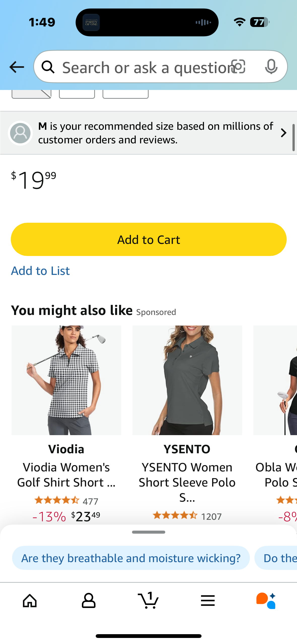Ask 'Are they breathable and moisture wicking?'
This screenshot has height=644, width=297.
tap(130, 558)
